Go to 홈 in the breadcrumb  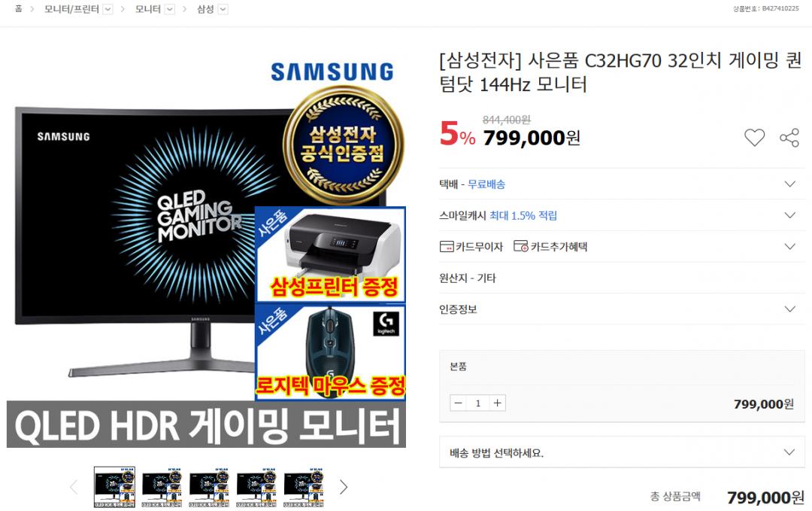19,9
